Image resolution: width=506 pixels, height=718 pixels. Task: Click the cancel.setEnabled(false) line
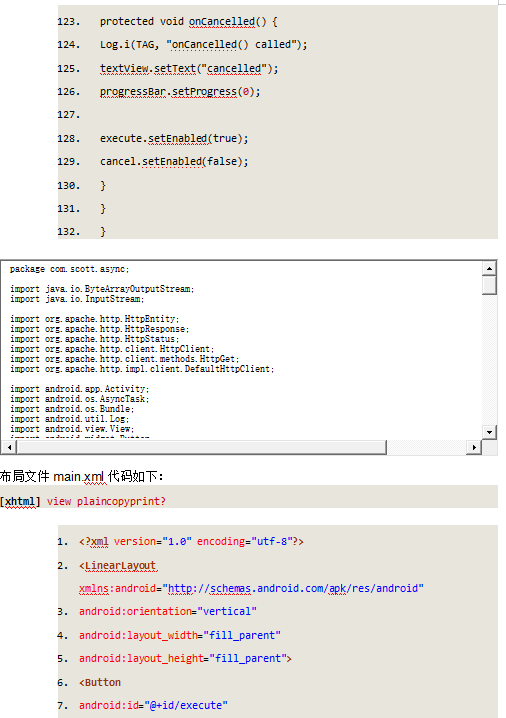tap(174, 161)
